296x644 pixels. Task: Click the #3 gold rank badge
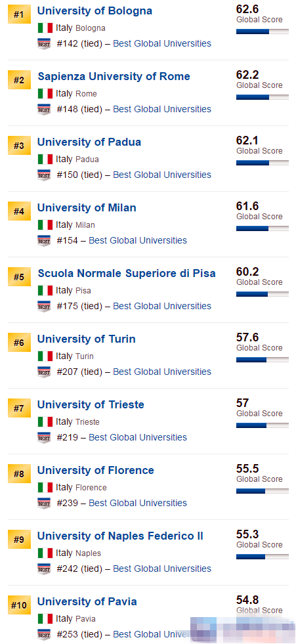click(x=19, y=146)
